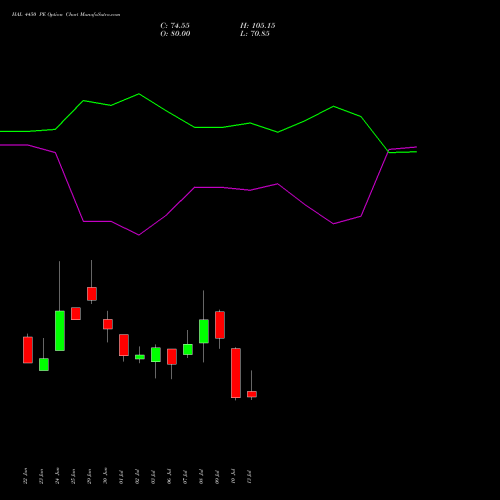Select the 01 Jul date label
The height and width of the screenshot is (500, 500).
pos(121,477)
